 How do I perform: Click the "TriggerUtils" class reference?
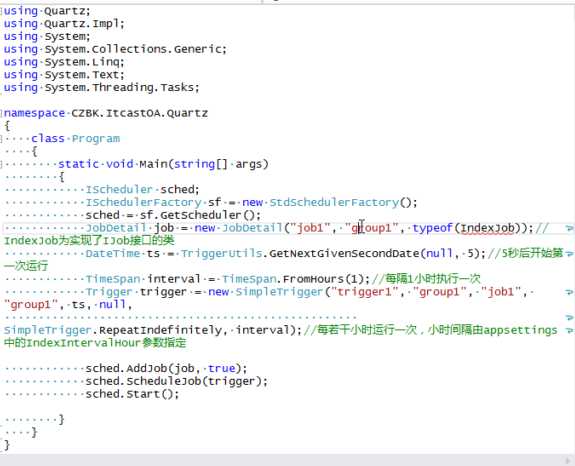pyautogui.click(x=221, y=253)
